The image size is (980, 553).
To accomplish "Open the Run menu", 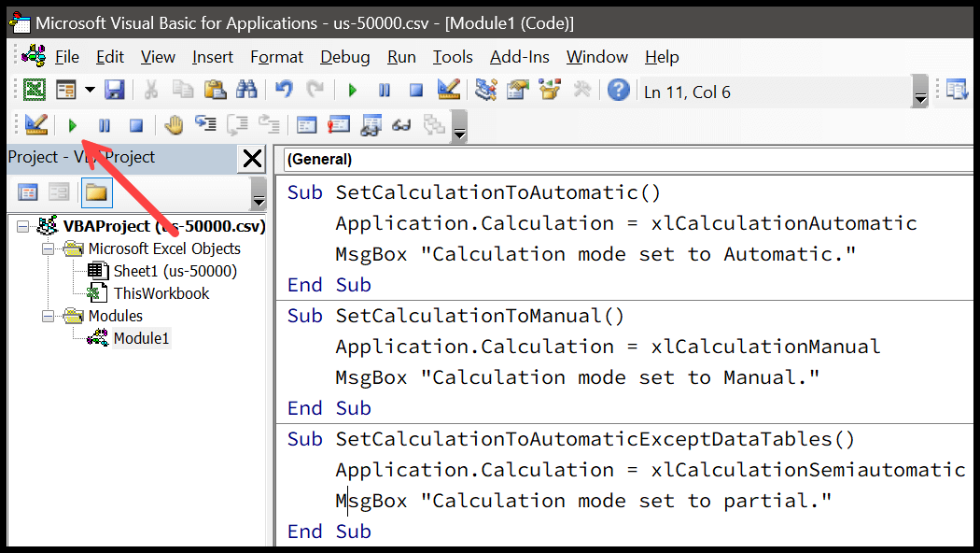I will tap(401, 57).
